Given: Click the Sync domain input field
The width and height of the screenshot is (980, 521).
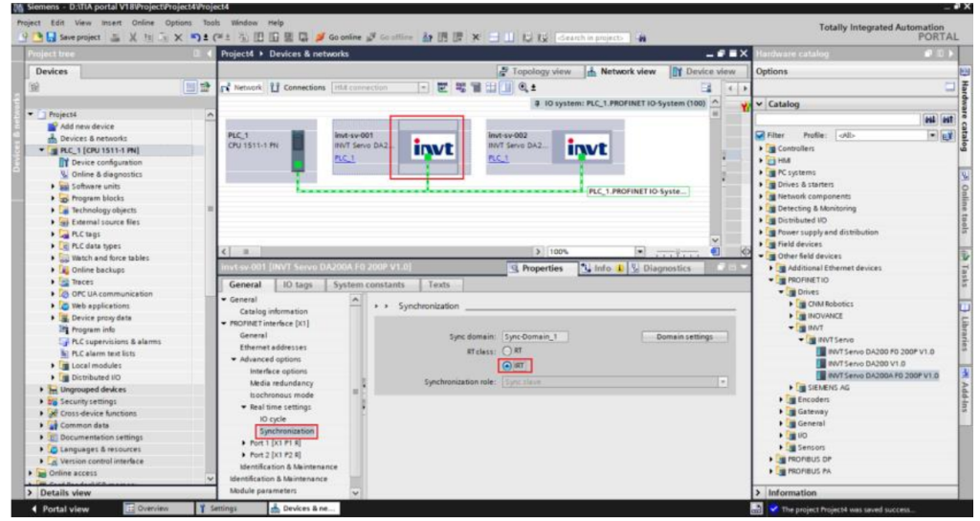Looking at the screenshot, I should (x=535, y=336).
